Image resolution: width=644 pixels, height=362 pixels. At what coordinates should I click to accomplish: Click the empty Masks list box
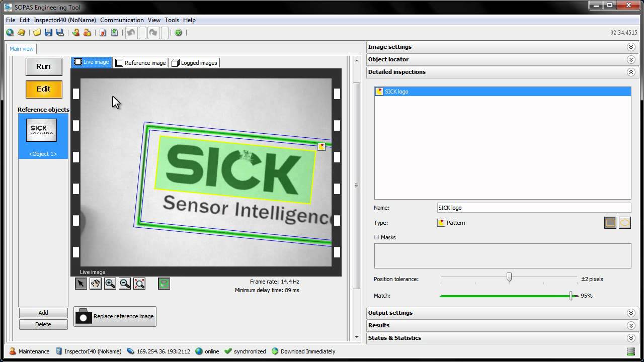(x=503, y=256)
